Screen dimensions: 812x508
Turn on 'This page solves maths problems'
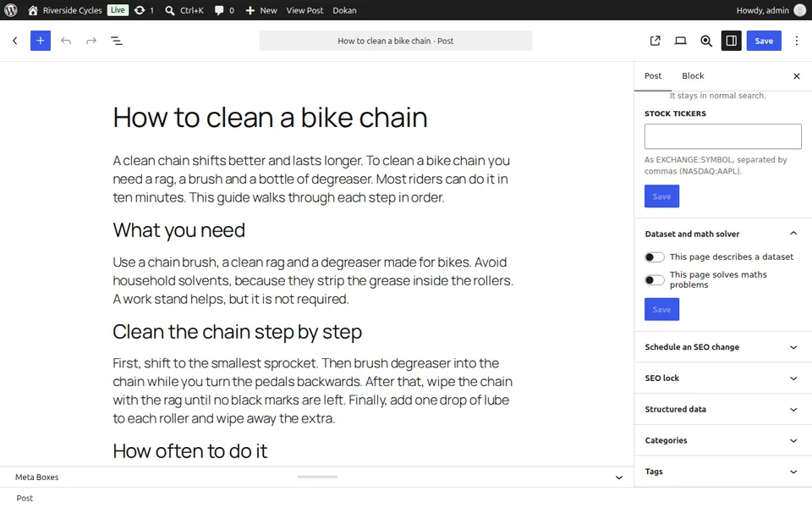pyautogui.click(x=655, y=280)
